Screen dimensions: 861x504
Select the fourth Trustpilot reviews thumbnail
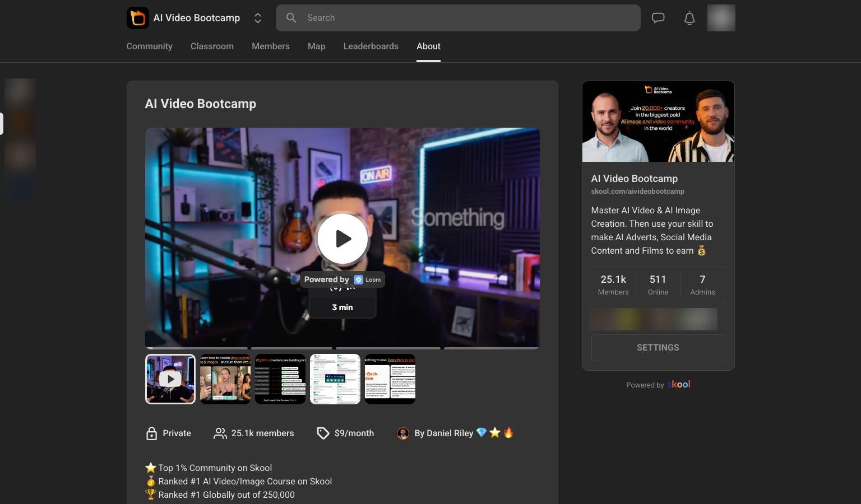pyautogui.click(x=335, y=379)
